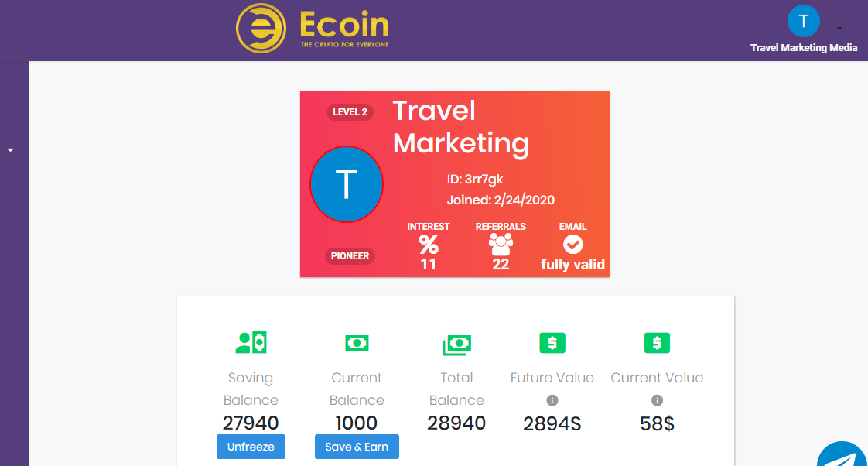Click the Interest percent icon
868x466 pixels.
[429, 245]
